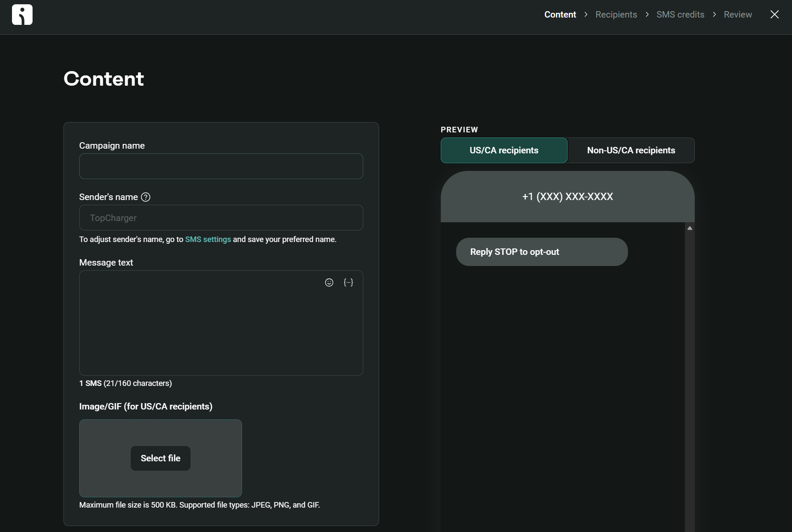Click the Sender's name TopCharger field

pos(221,218)
